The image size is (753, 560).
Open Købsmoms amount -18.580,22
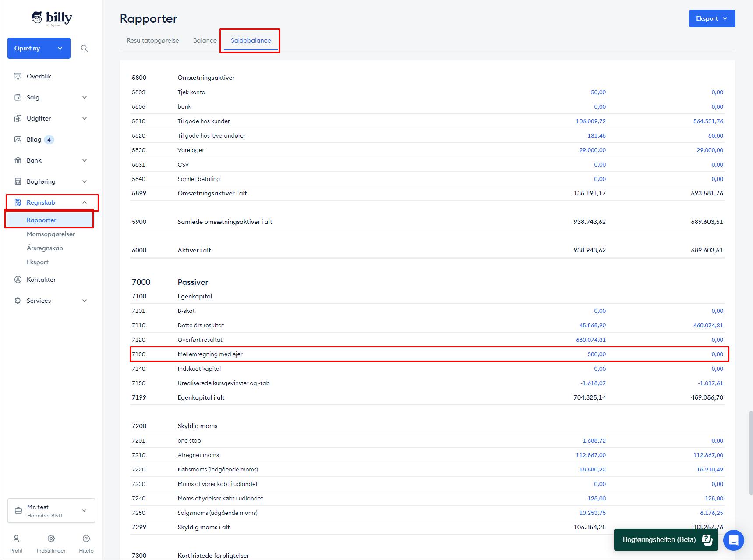[591, 469]
